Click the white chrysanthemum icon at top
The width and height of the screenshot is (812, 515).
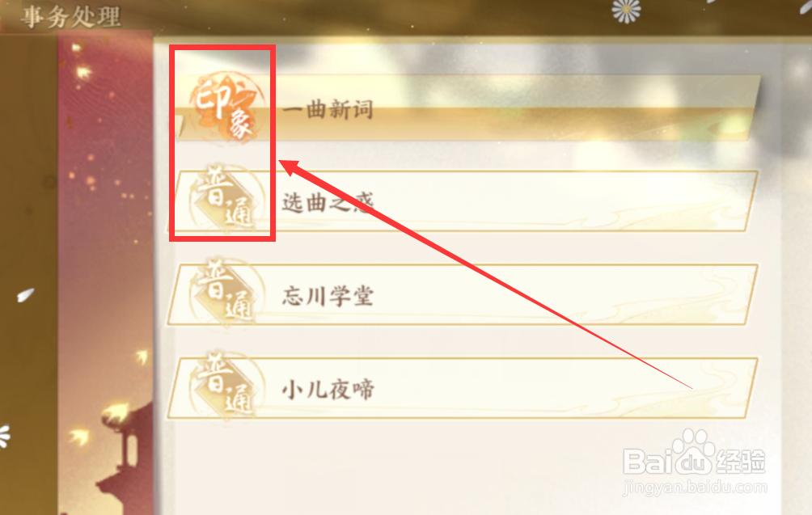[x=626, y=11]
